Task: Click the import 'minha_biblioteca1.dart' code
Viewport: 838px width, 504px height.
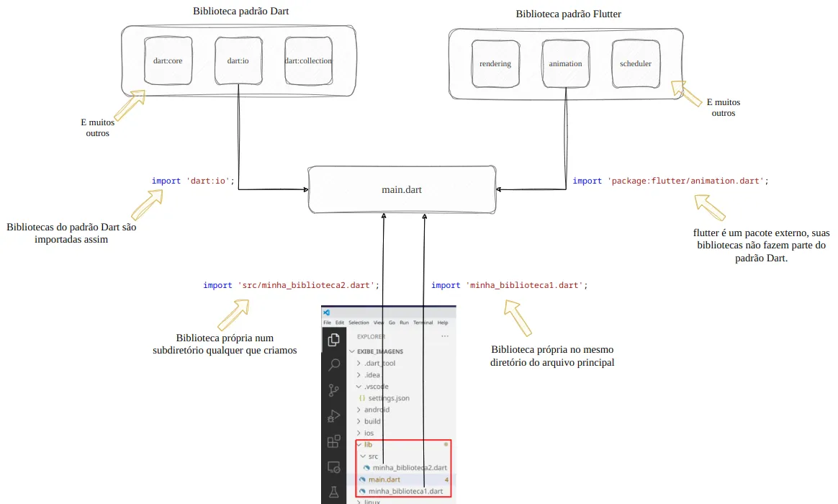Action: pos(509,285)
